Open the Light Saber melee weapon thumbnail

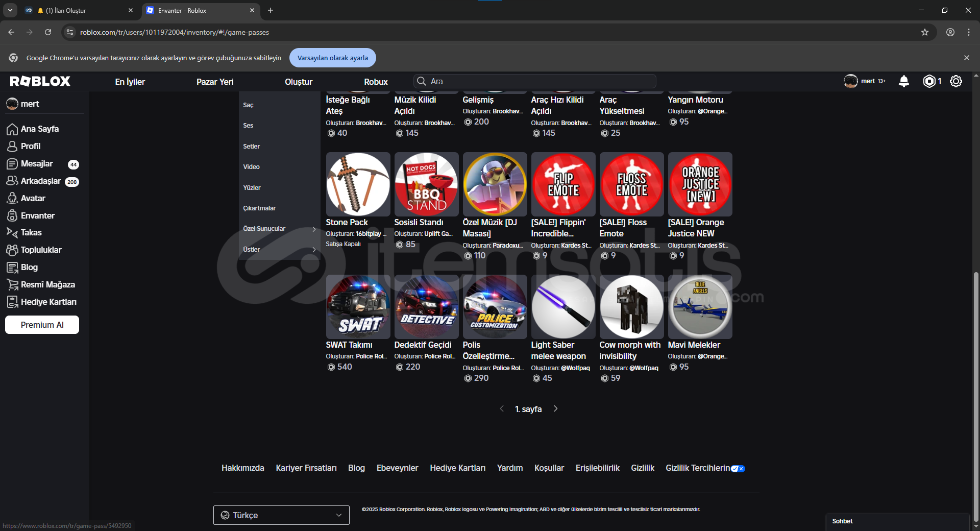click(563, 307)
